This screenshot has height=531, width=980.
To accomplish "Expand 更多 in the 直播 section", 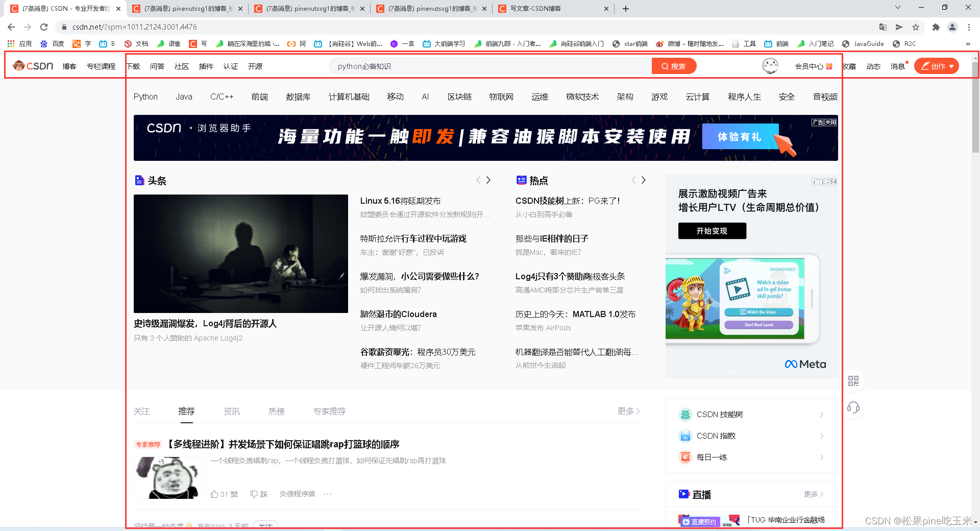I will [814, 494].
